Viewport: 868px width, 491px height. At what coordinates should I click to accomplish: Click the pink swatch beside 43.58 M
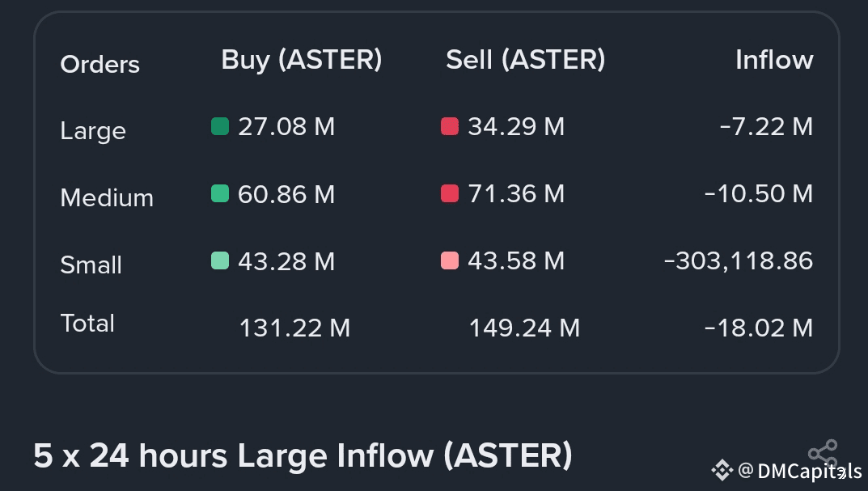[450, 261]
